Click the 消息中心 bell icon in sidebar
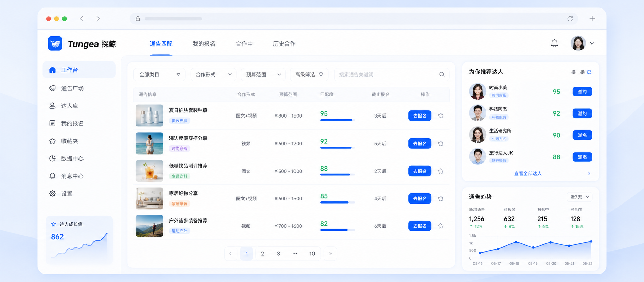The width and height of the screenshot is (644, 282). (52, 176)
